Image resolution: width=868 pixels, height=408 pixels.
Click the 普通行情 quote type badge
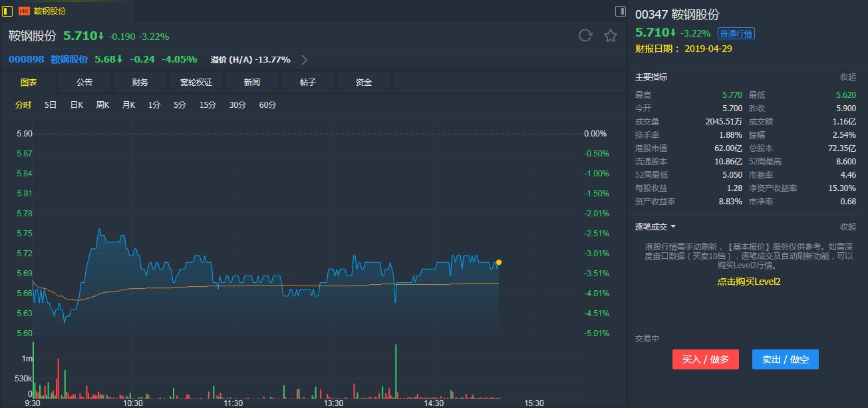coord(736,34)
